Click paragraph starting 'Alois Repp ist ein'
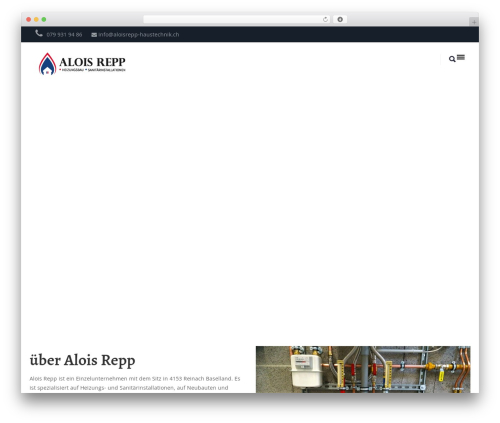This screenshot has height=423, width=500. [x=135, y=383]
